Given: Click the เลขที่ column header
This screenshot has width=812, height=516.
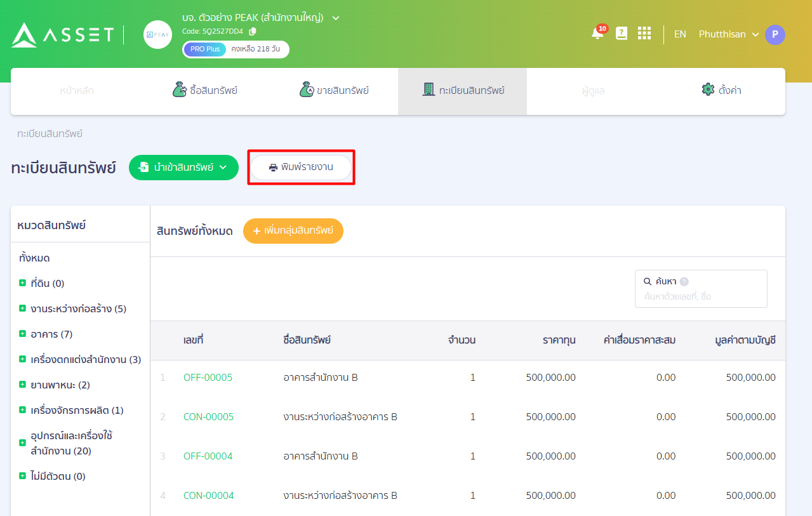Looking at the screenshot, I should pos(193,340).
